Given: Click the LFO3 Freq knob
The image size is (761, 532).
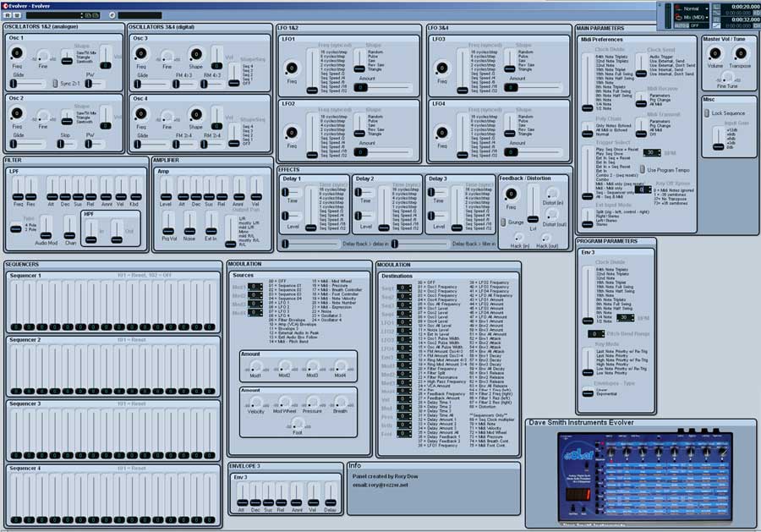Looking at the screenshot, I should (x=442, y=68).
